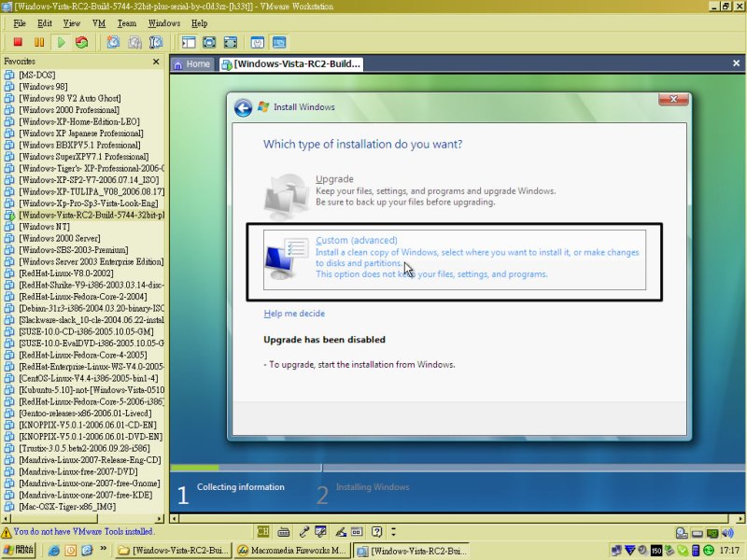Click VM console horizontal scrollbar right arrow
The image size is (747, 560).
(740, 519)
